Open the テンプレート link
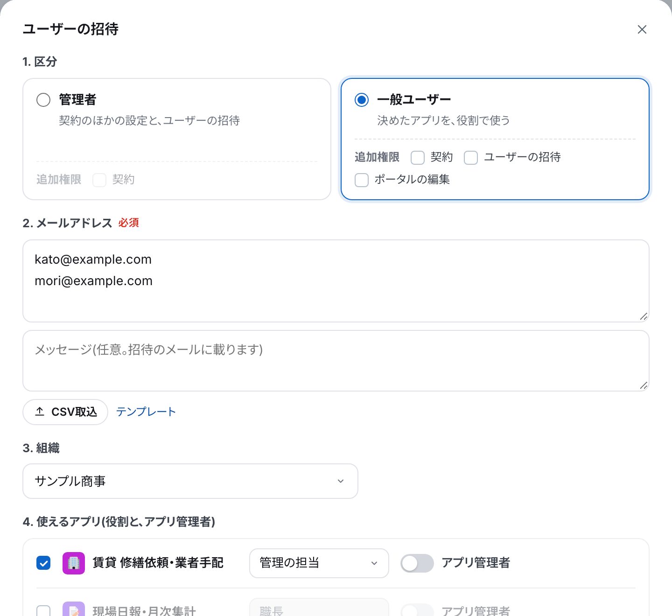Viewport: 672px width, 616px height. [146, 412]
